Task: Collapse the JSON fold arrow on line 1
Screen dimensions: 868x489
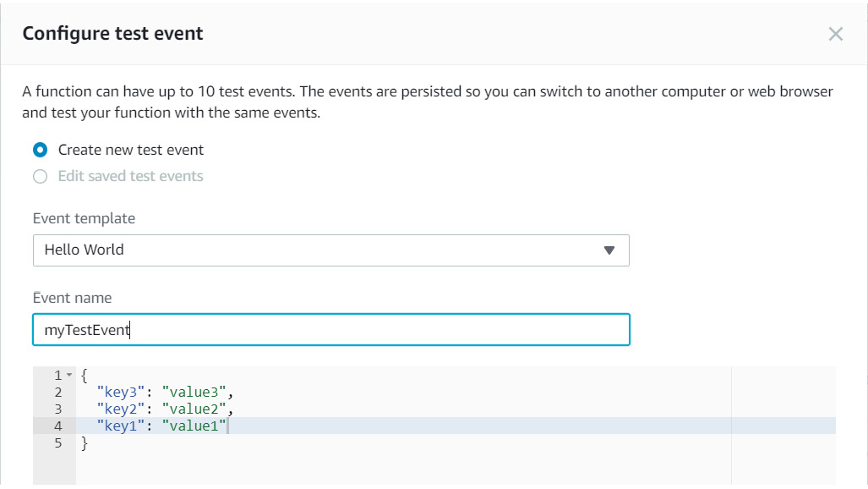Action: click(69, 375)
